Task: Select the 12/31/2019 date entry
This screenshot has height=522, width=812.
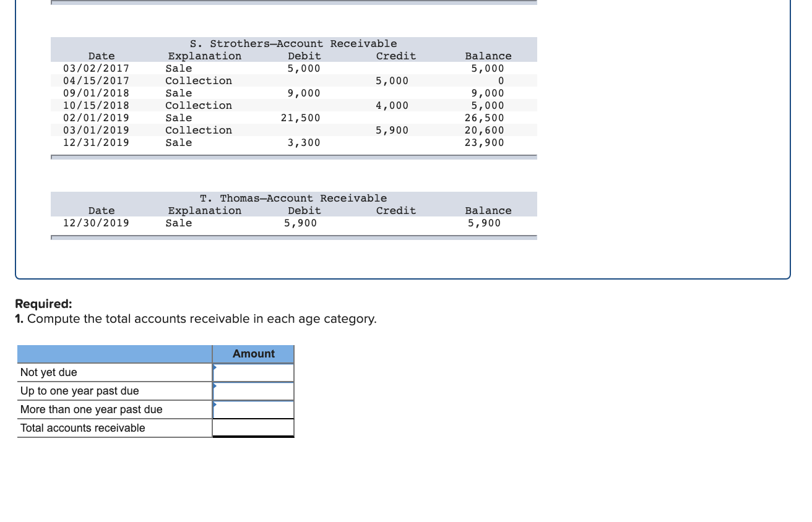Action: click(x=97, y=143)
